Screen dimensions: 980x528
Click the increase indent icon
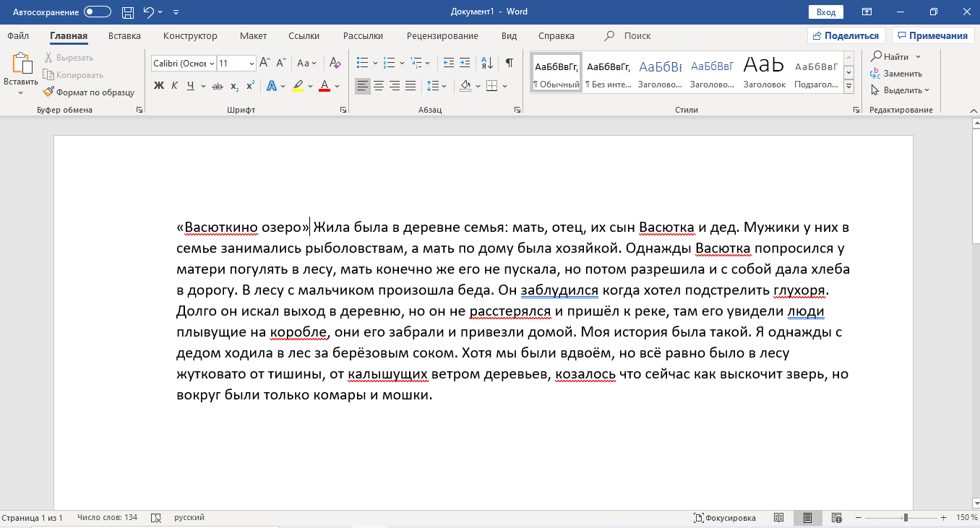[464, 63]
